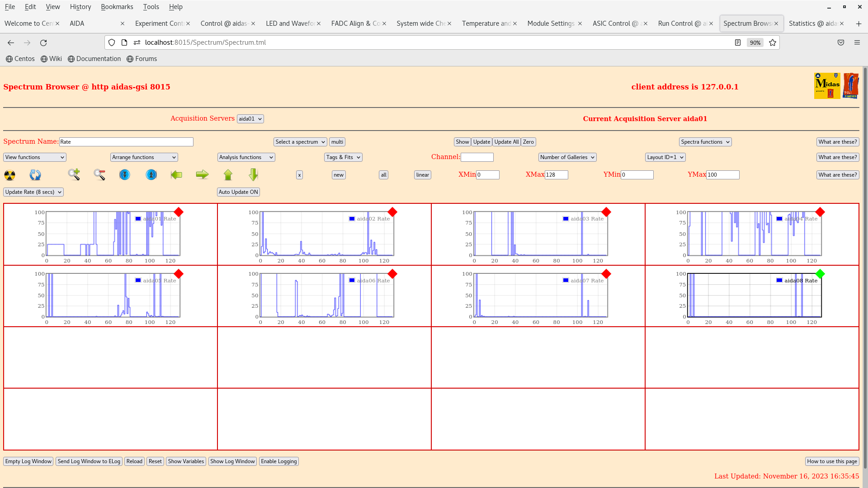Click the blue double down-arrow icon

pos(125,175)
